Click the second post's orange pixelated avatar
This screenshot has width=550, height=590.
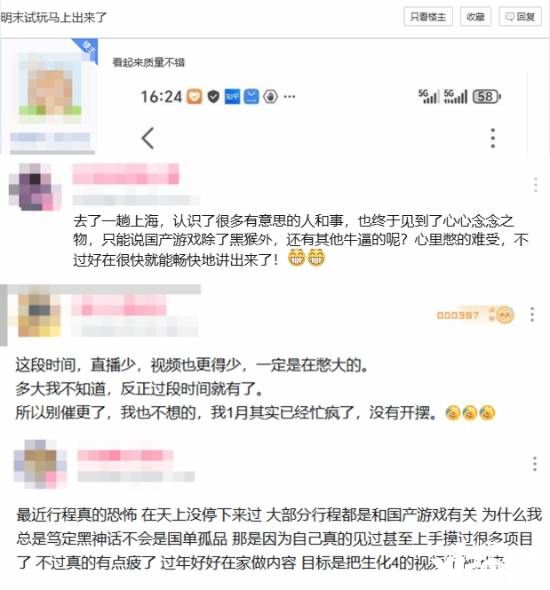[39, 315]
